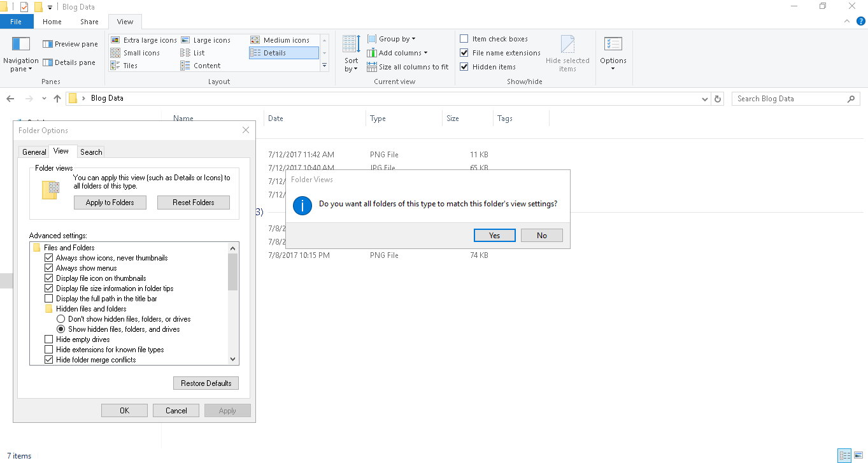Go up one folder level arrow
The width and height of the screenshot is (868, 463).
tap(57, 99)
